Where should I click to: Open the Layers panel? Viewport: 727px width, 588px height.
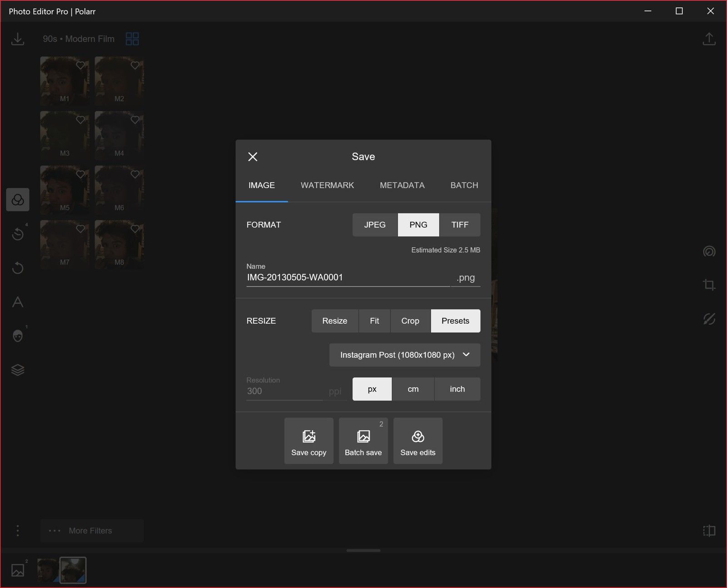[18, 370]
